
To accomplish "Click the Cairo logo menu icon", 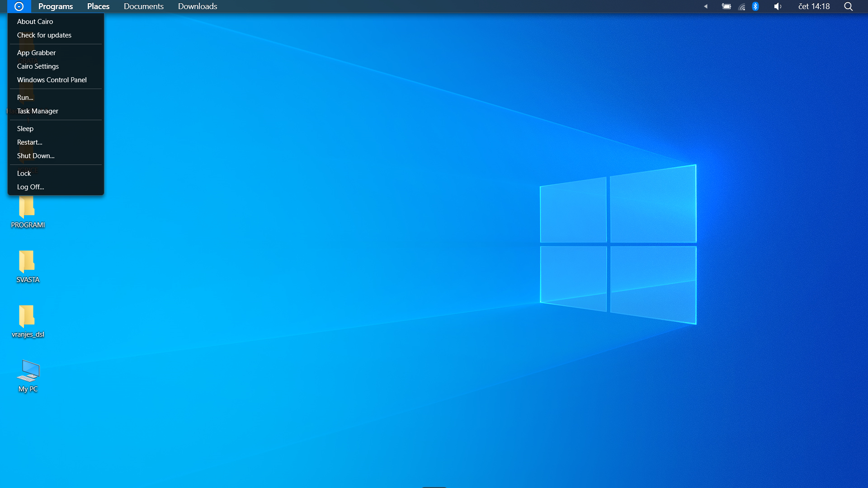I will 19,6.
